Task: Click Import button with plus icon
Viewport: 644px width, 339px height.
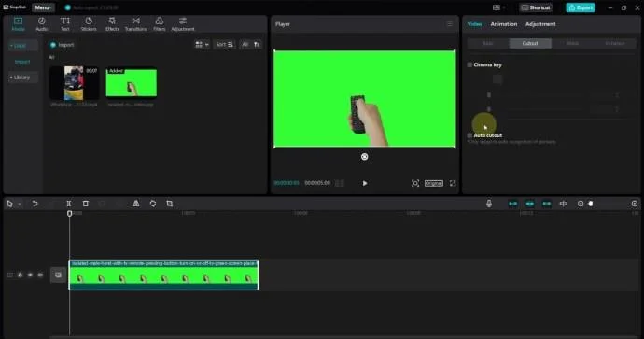Action: [62, 45]
